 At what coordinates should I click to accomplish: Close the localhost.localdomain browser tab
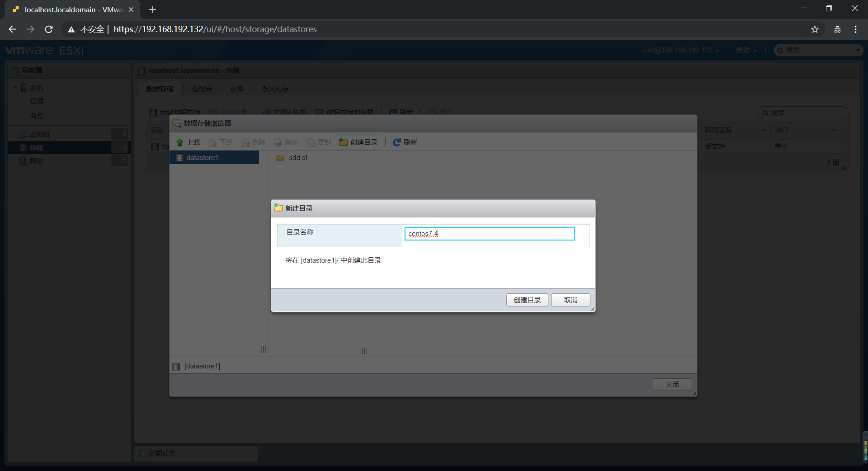coord(131,9)
